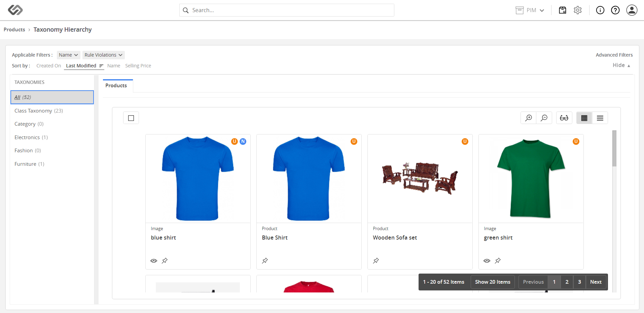Click the info circle icon
The height and width of the screenshot is (313, 644).
tap(600, 10)
